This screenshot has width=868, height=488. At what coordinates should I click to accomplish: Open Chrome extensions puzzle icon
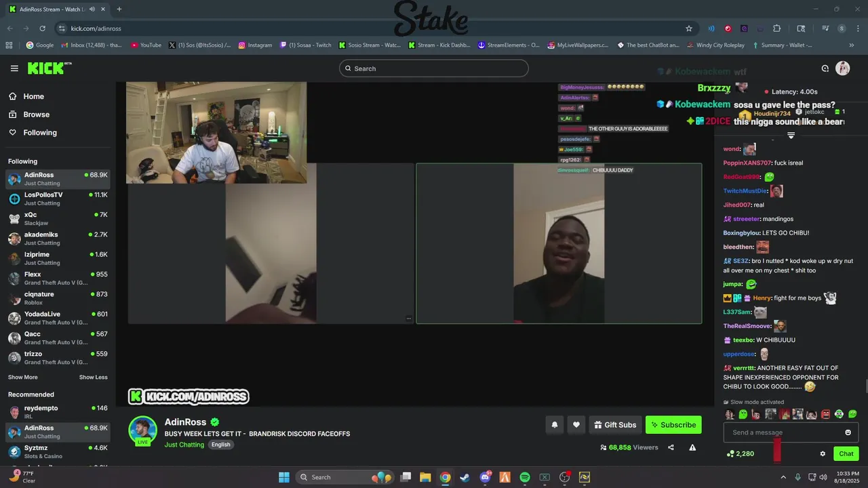coord(777,28)
